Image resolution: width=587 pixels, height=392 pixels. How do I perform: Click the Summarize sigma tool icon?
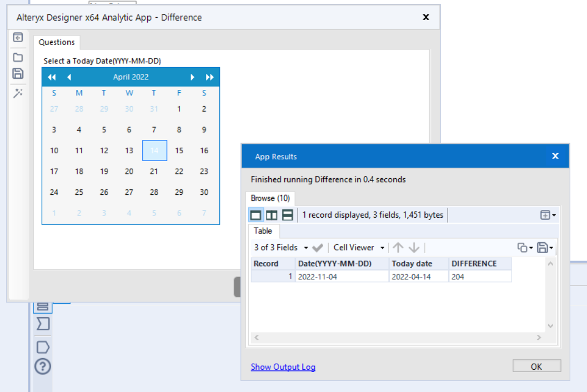(43, 324)
